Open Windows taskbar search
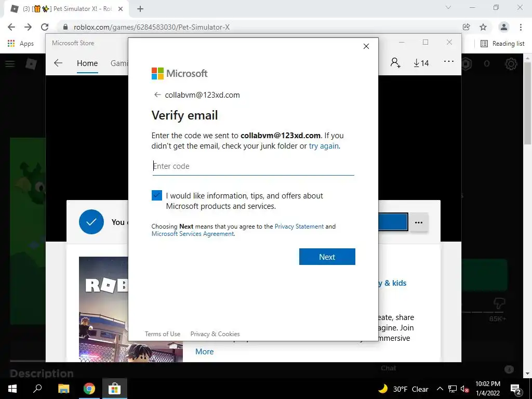532x399 pixels. pos(37,389)
